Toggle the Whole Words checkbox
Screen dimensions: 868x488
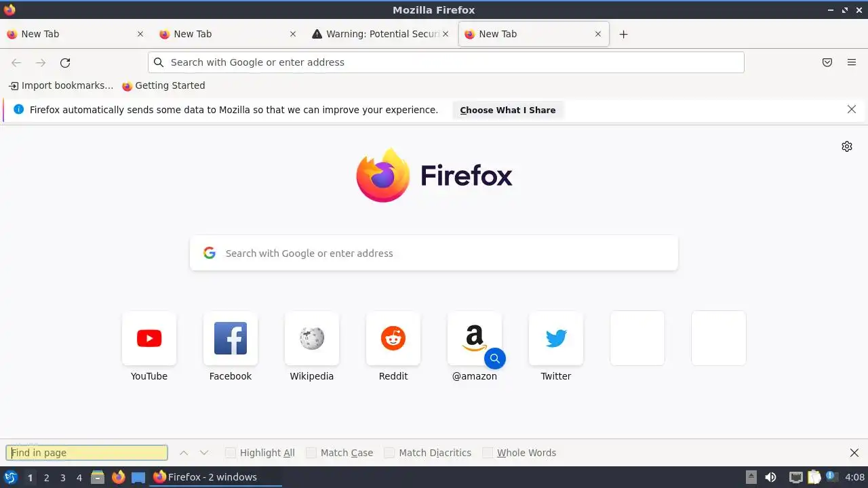(x=488, y=453)
